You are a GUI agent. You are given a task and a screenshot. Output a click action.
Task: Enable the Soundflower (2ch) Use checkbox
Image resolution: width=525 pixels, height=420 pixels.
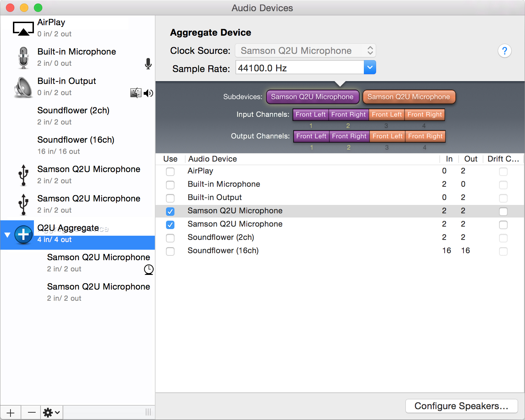[170, 238]
